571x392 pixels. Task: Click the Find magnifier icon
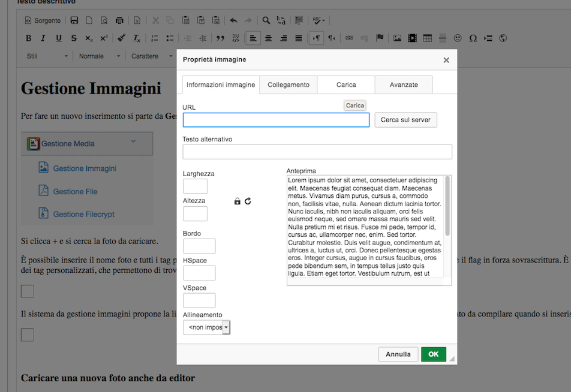266,20
